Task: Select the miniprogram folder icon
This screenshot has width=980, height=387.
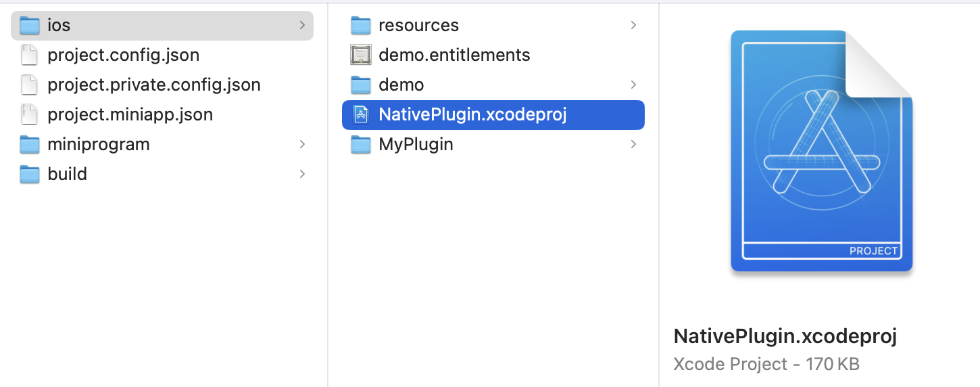Action: coord(30,145)
